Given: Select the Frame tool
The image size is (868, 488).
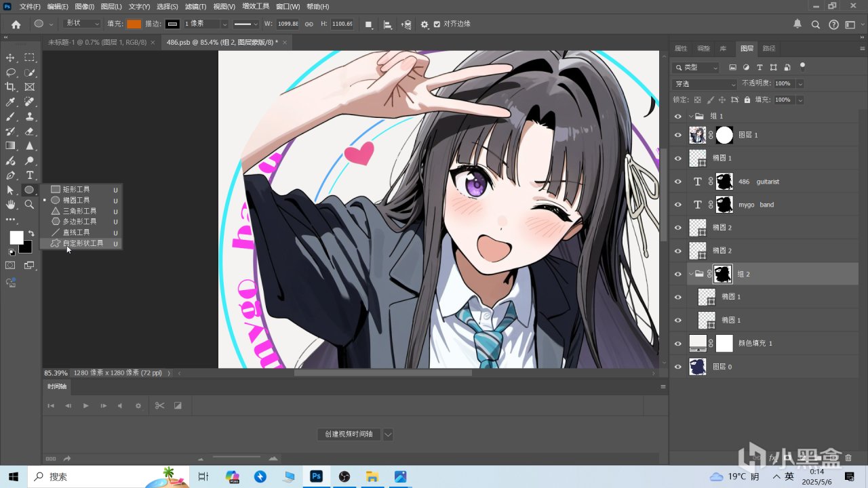Looking at the screenshot, I should (30, 87).
